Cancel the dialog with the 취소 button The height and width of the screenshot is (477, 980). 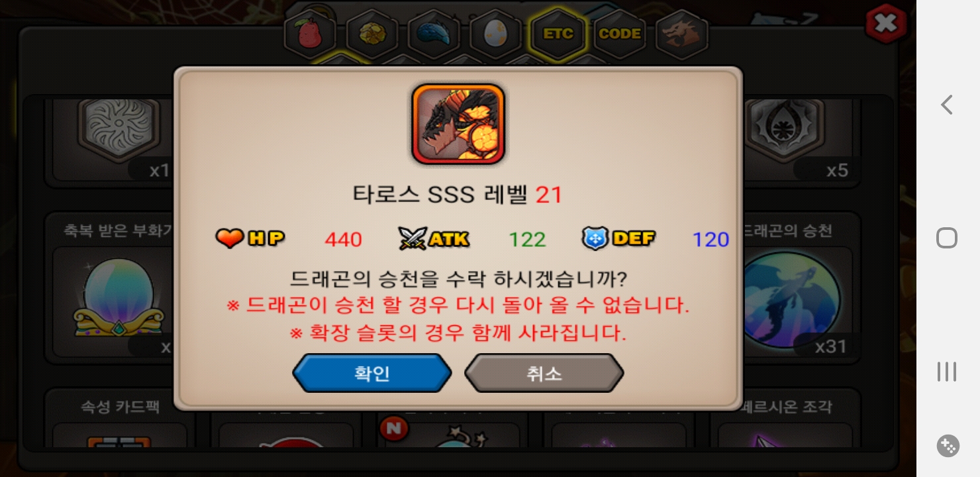tap(544, 374)
